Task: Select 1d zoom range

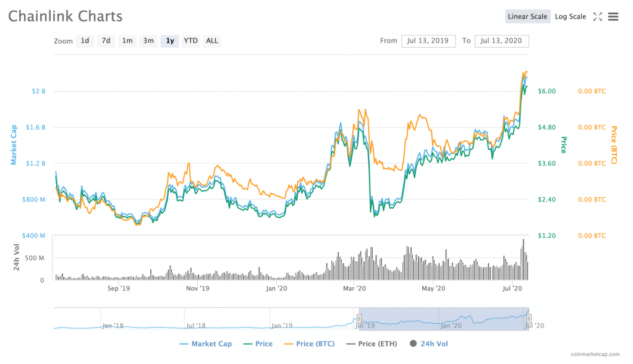Action: point(85,41)
